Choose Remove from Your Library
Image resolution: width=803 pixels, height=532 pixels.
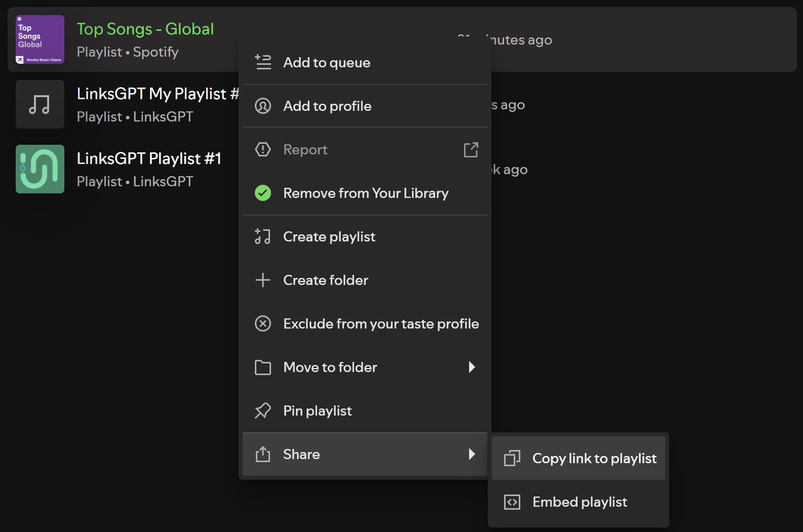pyautogui.click(x=365, y=193)
